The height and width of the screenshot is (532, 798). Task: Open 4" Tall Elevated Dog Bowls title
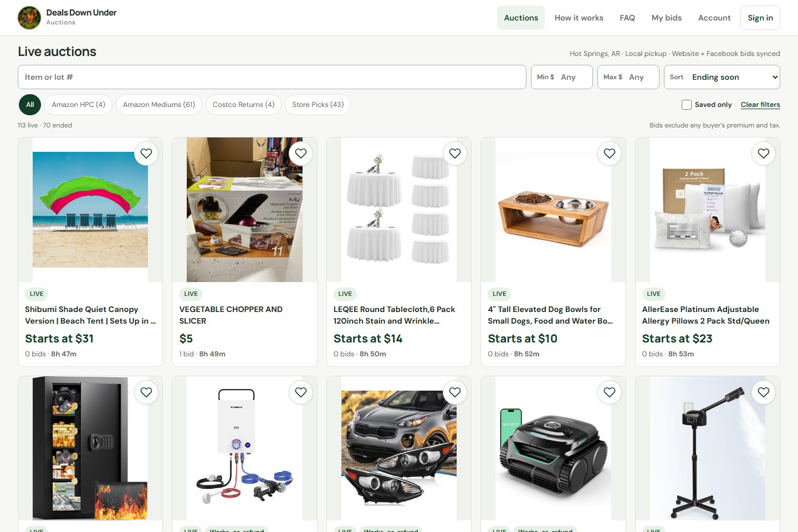(550, 315)
